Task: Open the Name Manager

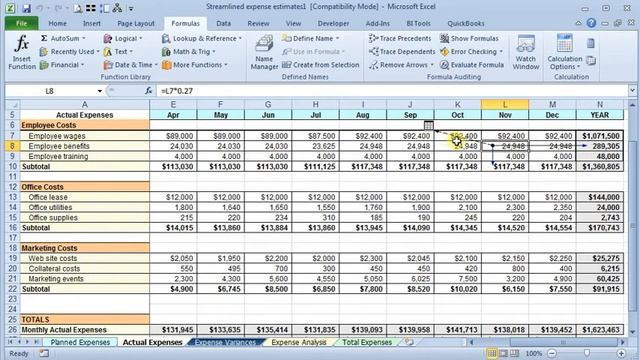Action: pyautogui.click(x=264, y=52)
